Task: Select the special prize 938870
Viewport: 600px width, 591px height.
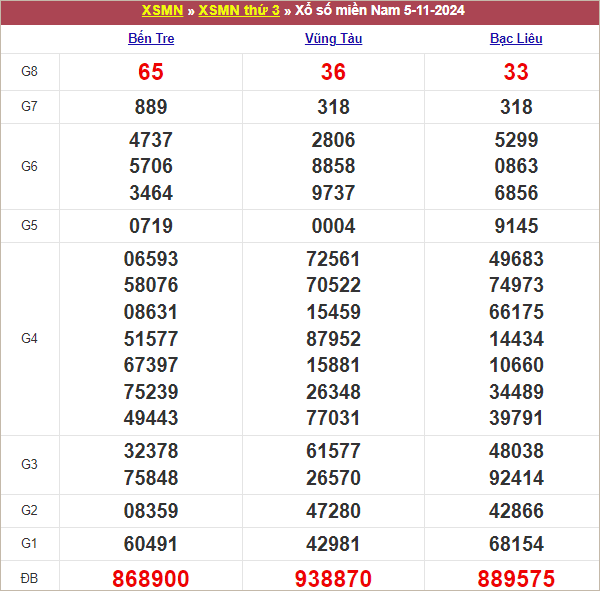Action: tap(333, 578)
